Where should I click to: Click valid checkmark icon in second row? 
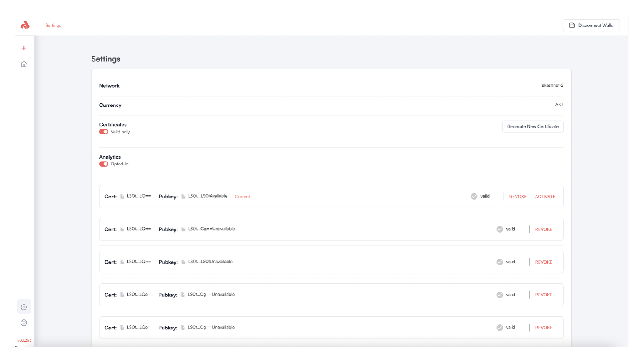pyautogui.click(x=500, y=229)
